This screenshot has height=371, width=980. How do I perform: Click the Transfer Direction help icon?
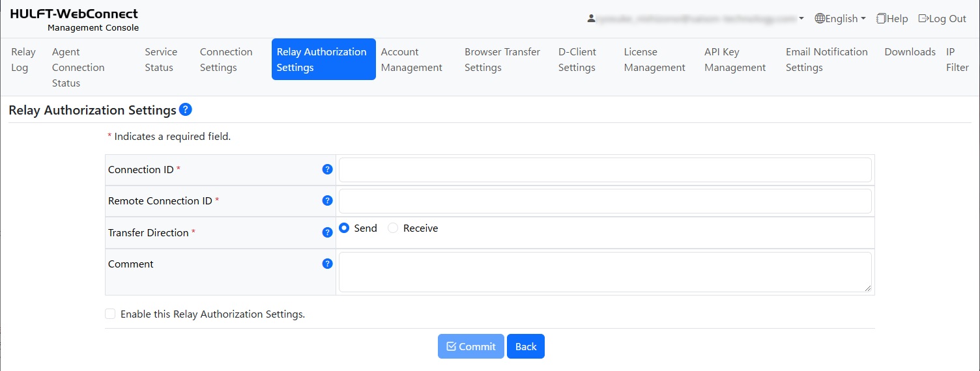(328, 232)
